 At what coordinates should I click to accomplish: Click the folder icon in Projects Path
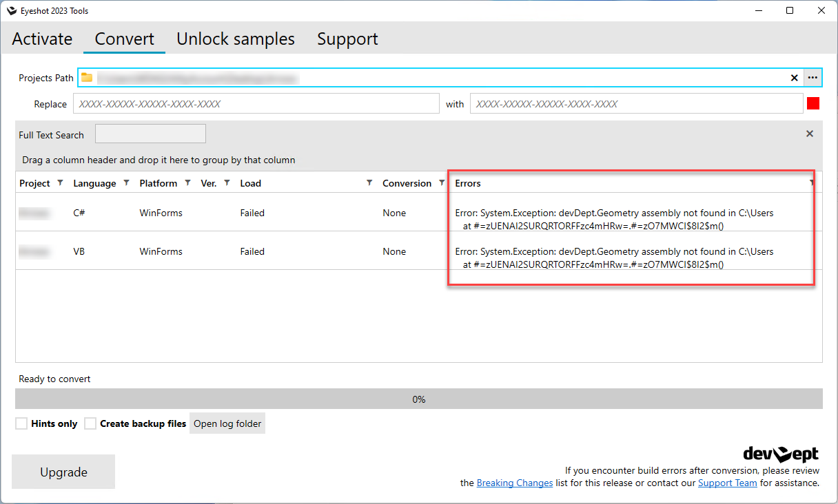tap(87, 78)
